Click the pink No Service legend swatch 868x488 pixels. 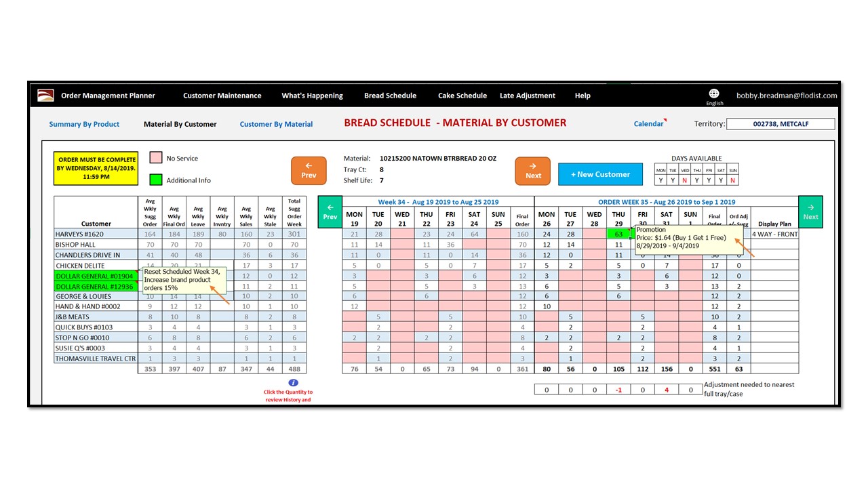click(155, 159)
